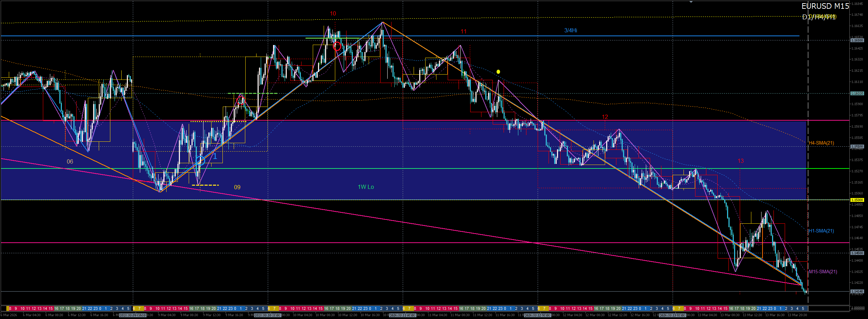Select the H1-SMA(21) line label

(x=821, y=231)
